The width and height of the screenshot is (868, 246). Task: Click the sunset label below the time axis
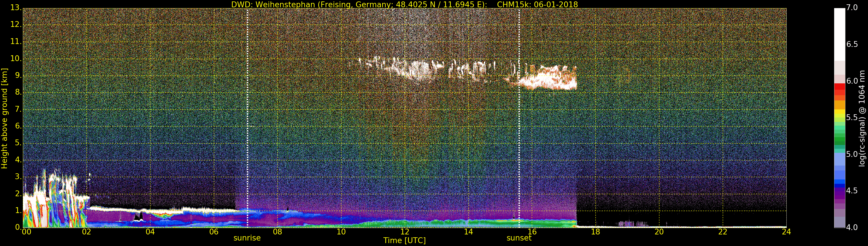point(519,238)
